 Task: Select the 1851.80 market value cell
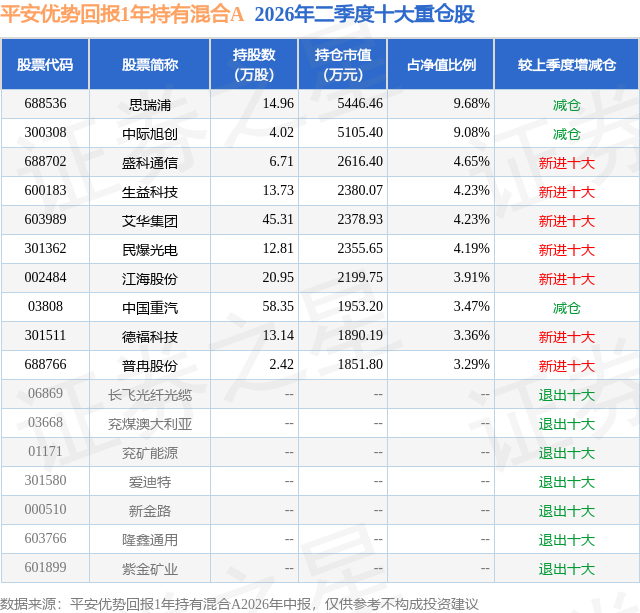click(360, 364)
